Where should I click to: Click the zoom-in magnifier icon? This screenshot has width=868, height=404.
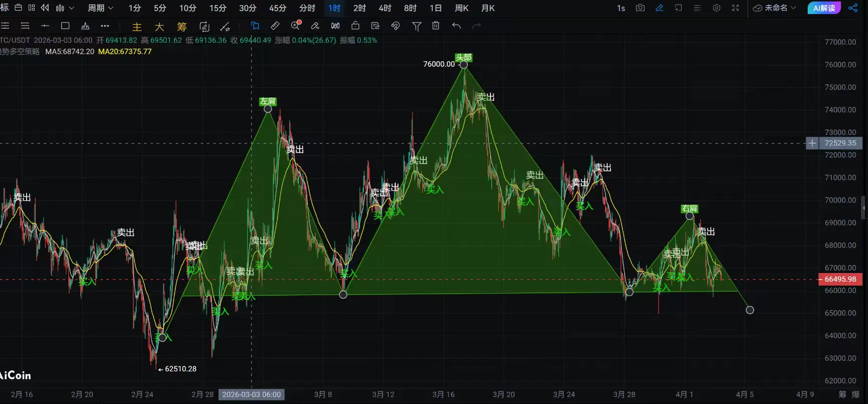click(x=296, y=26)
